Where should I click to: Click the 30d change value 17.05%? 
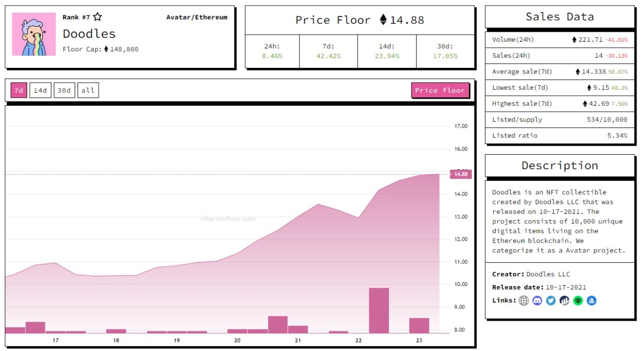[x=445, y=56]
